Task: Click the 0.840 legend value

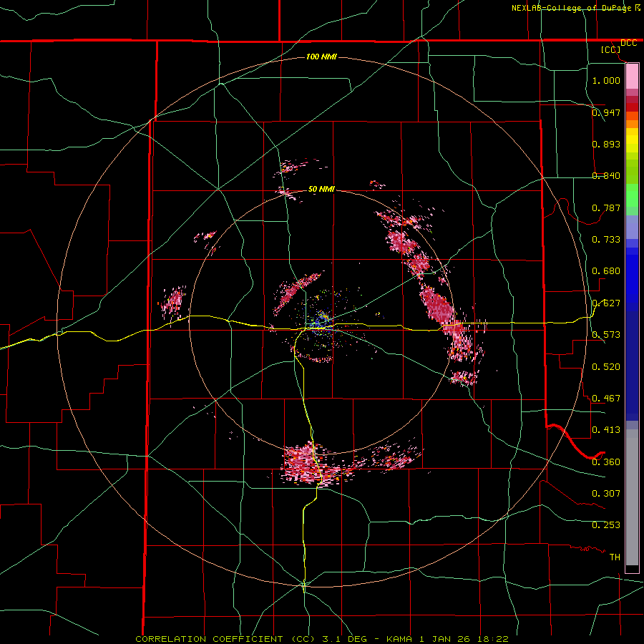Action: coord(606,176)
